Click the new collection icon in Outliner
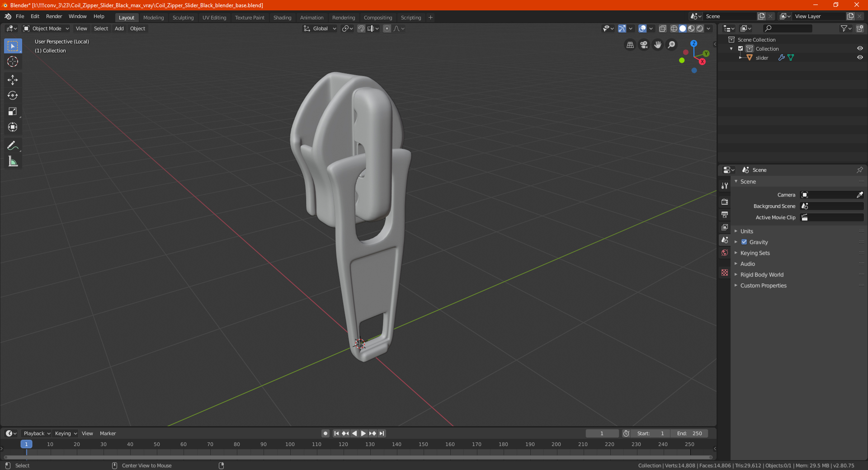 pyautogui.click(x=859, y=28)
